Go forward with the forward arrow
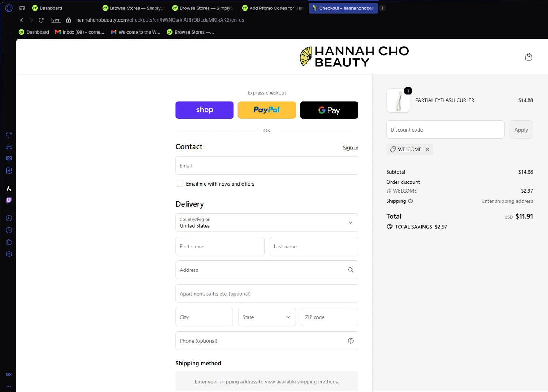 [x=31, y=20]
